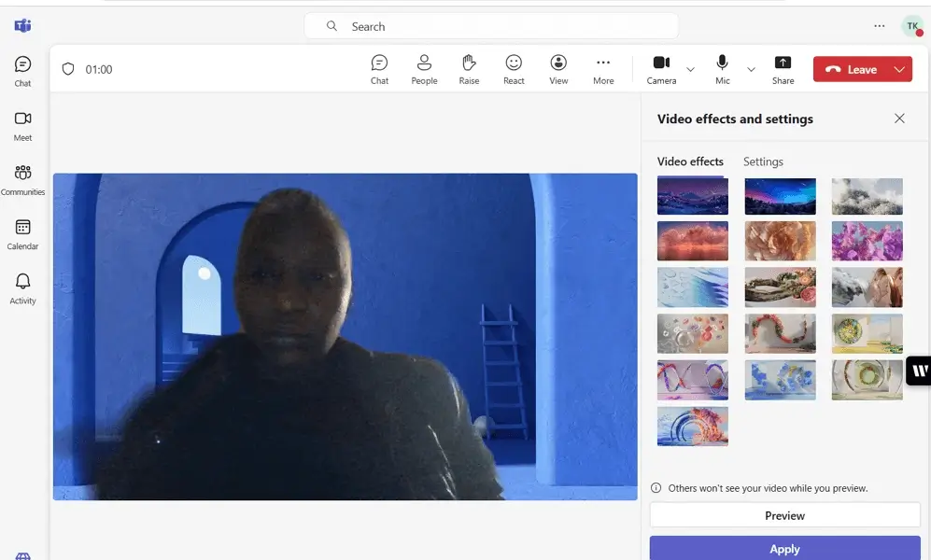Screen dimensions: 931x560
Task: Open the Leave button dropdown chevron
Action: 899,69
